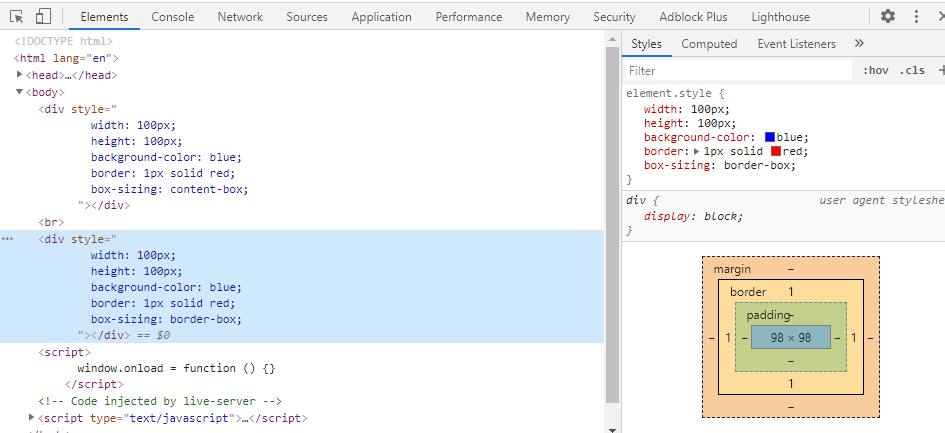Activate the element inspector picker icon
The height and width of the screenshot is (433, 945).
tap(17, 17)
